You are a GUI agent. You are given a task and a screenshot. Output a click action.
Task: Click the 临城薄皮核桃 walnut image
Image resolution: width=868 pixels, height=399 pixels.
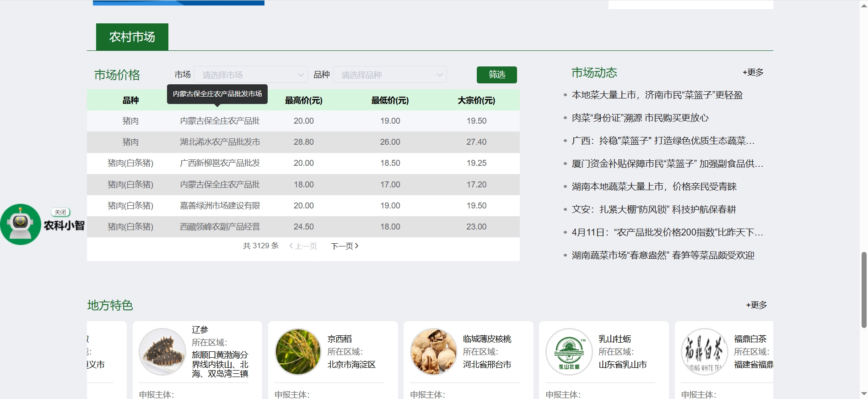433,351
